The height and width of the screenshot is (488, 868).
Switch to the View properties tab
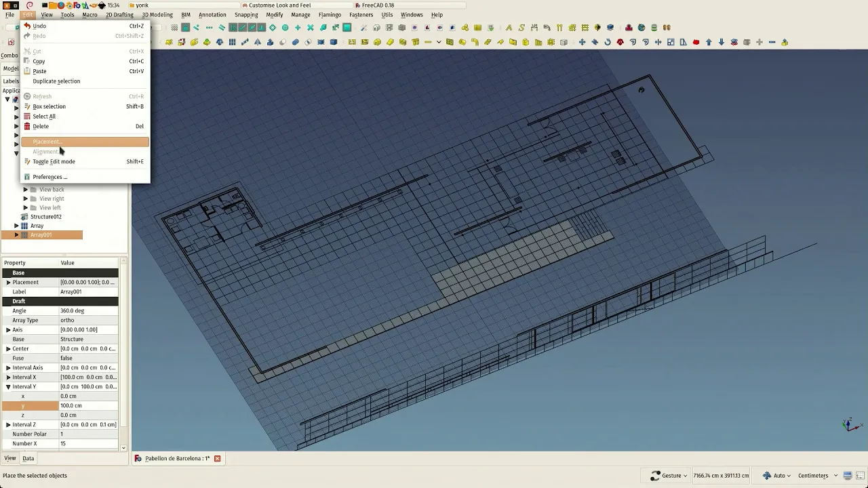coord(10,458)
